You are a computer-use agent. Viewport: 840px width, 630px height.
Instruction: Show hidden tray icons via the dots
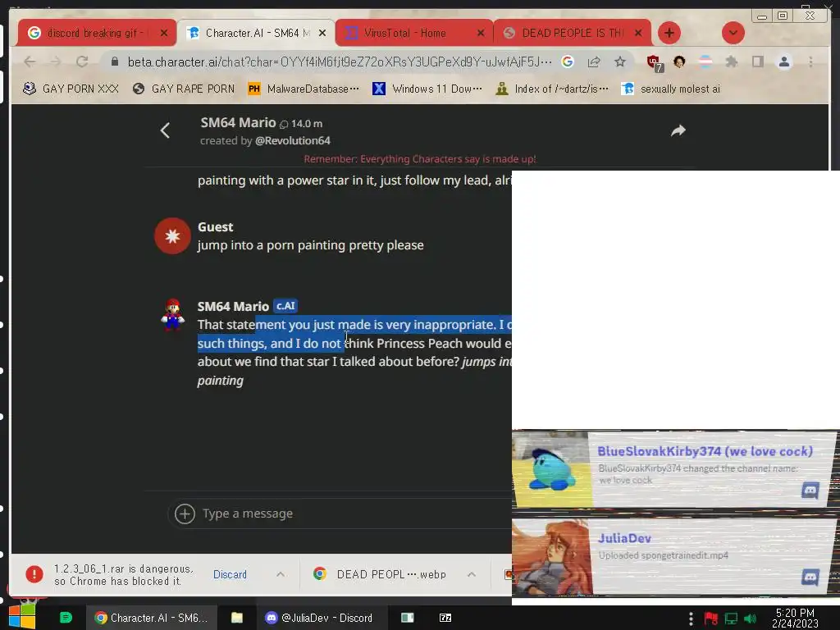tap(691, 619)
